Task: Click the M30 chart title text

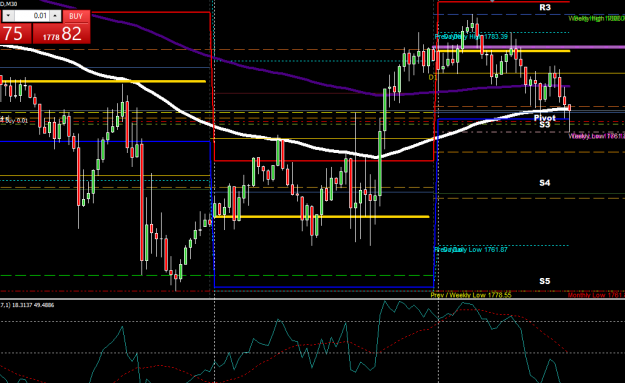Action: (x=9, y=4)
